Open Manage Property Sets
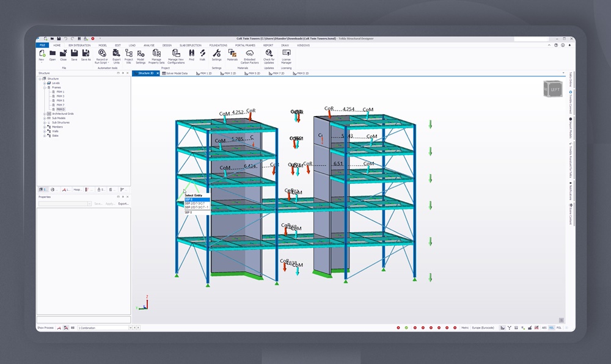 click(x=156, y=55)
